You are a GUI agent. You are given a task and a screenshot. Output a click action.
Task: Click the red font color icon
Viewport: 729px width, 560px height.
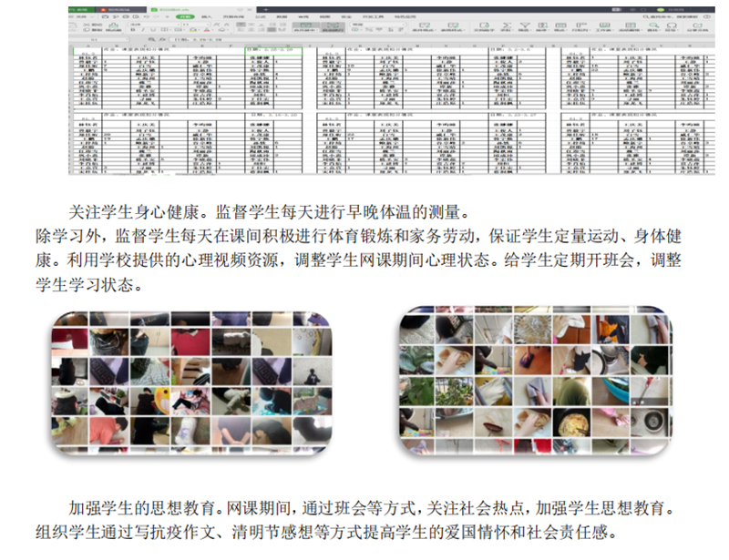tap(206, 30)
